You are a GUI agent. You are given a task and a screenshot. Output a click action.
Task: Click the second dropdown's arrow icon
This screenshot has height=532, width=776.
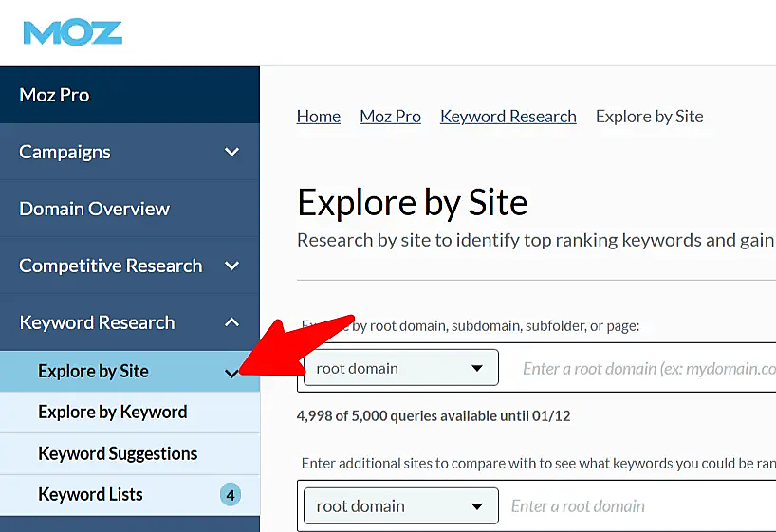[x=477, y=506]
